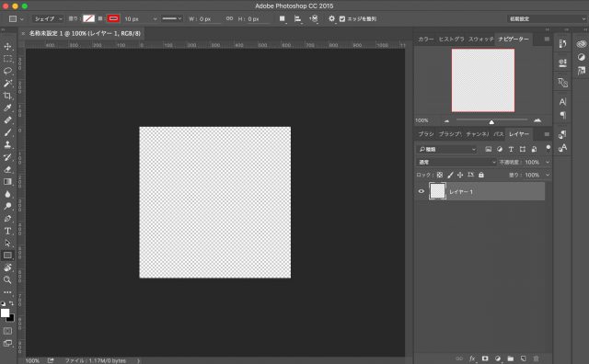The image size is (589, 364).
Task: Select the Clone Stamp tool
Action: coord(7,145)
